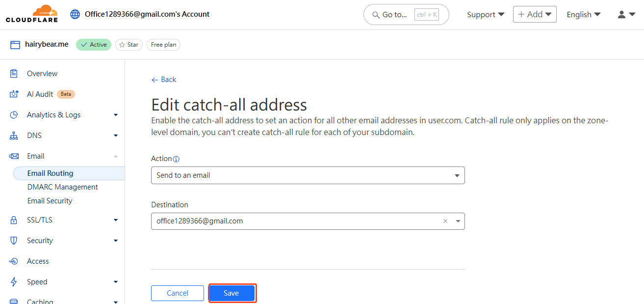Image resolution: width=644 pixels, height=304 pixels.
Task: Click the Speed lightning bolt icon
Action: click(x=14, y=282)
